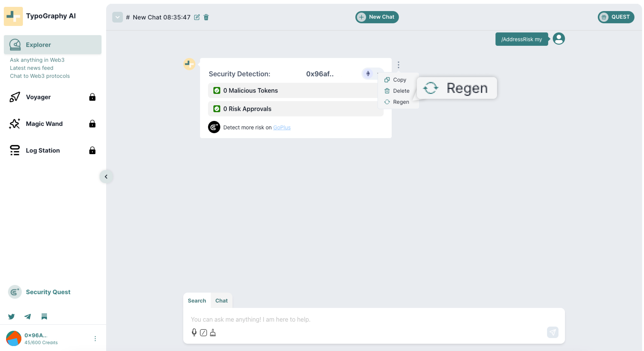
Task: Open the Telegram social icon
Action: click(27, 316)
